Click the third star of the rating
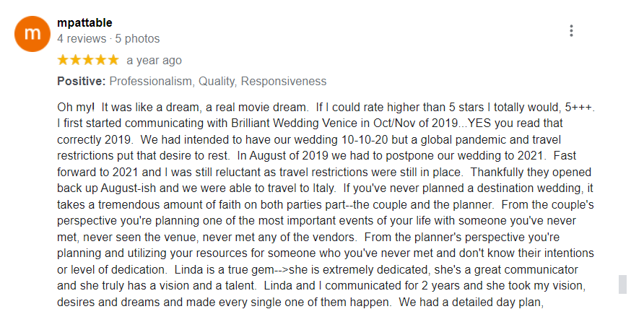644x309 pixels. point(88,60)
